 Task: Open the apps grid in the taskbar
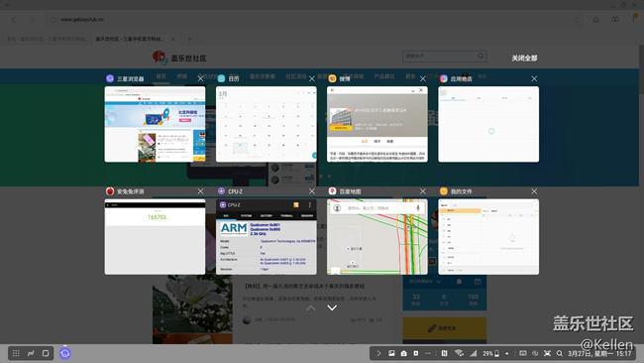16,353
